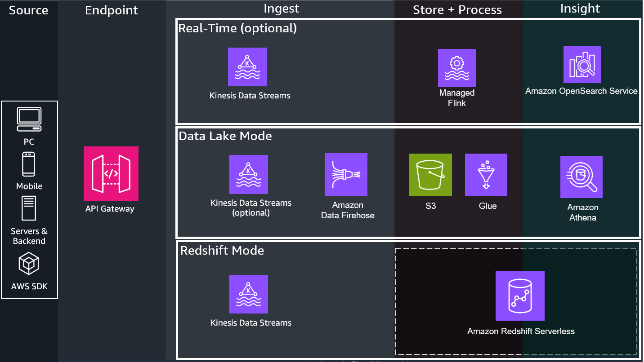
Task: Select the Glue funnel icon
Action: click(x=486, y=175)
